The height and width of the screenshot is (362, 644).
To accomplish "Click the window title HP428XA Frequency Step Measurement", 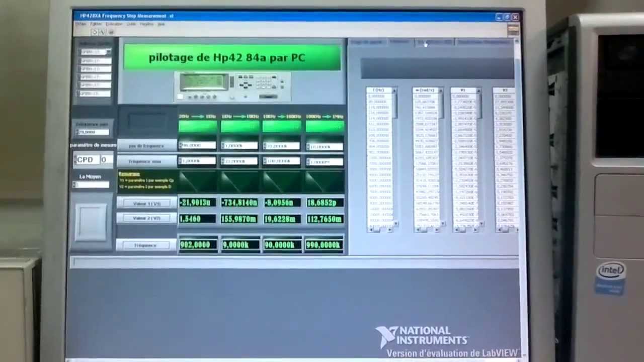I will coord(127,16).
